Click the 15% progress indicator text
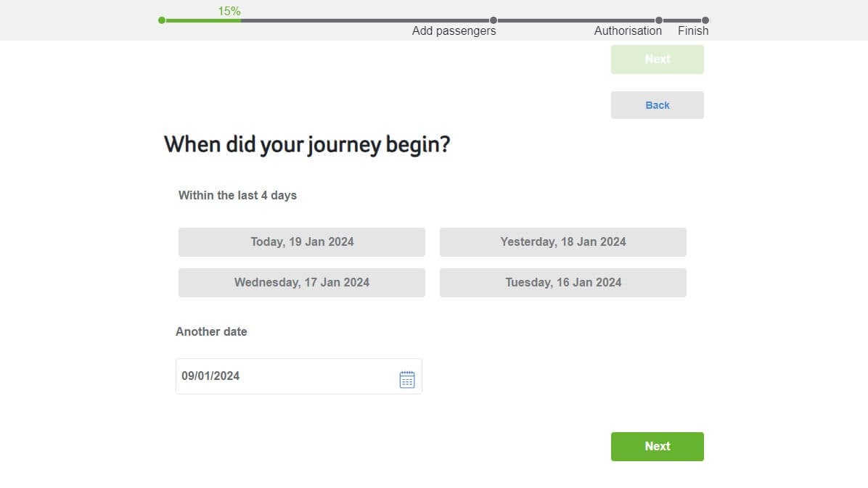 point(229,12)
